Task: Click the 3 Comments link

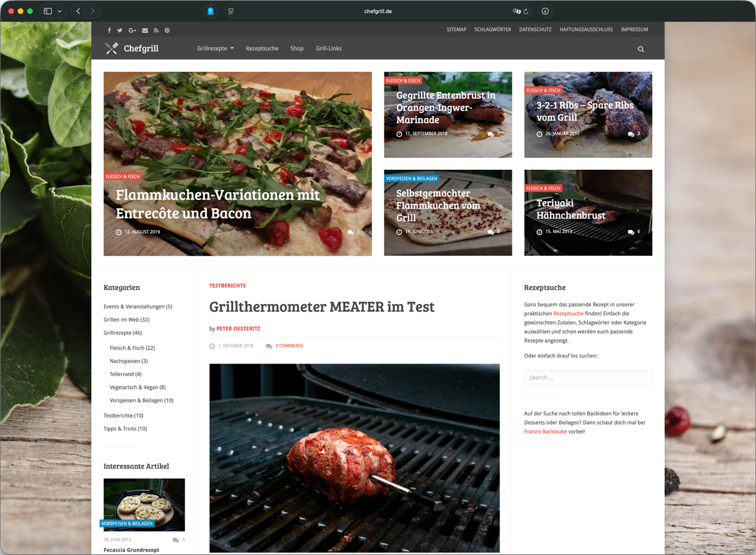Action: coord(289,346)
